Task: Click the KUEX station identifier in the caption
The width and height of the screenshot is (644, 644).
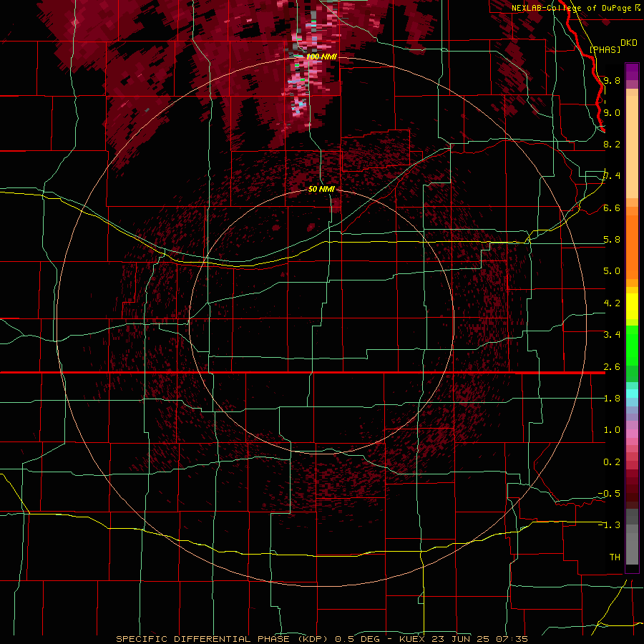Action: pyautogui.click(x=413, y=639)
